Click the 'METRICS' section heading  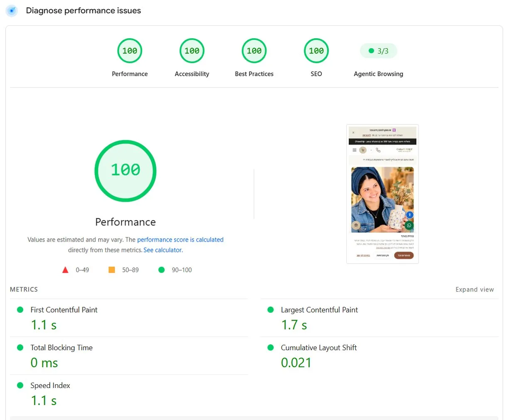[x=24, y=289]
